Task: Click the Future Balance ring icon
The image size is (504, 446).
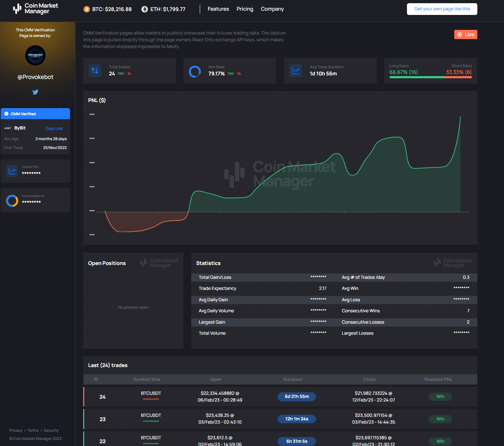Action: point(12,201)
